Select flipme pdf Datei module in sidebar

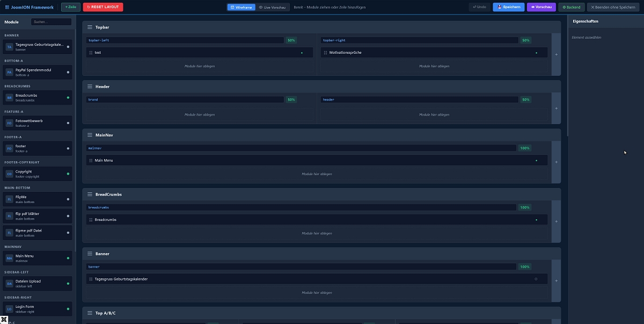[38, 233]
